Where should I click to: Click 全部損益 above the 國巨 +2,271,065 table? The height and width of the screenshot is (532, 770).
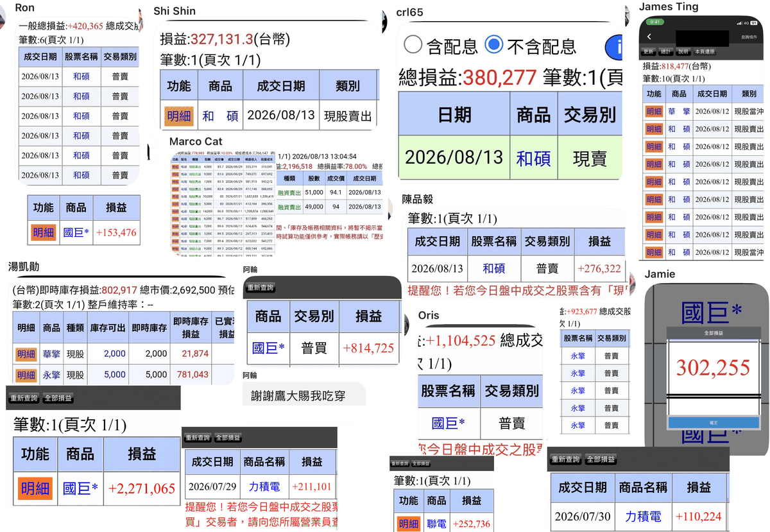(x=58, y=398)
